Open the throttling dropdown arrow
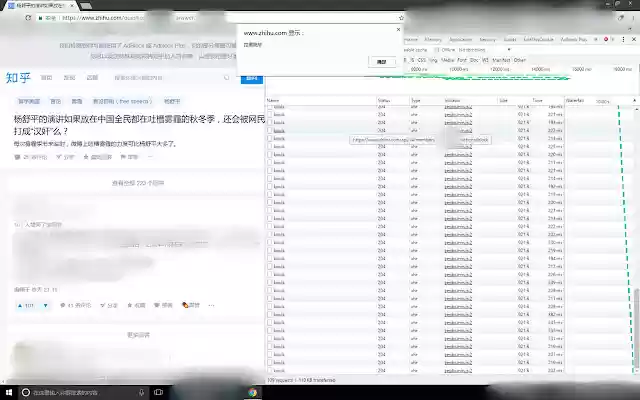This screenshot has height=400, width=640. [509, 50]
